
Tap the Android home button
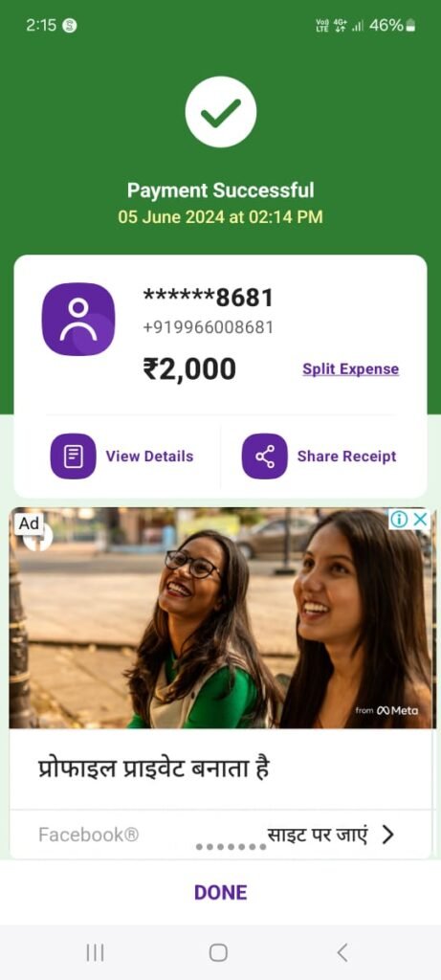pyautogui.click(x=218, y=952)
